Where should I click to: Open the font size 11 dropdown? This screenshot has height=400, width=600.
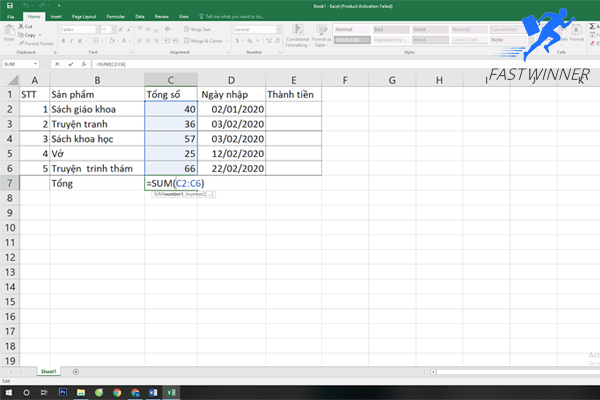pyautogui.click(x=114, y=29)
